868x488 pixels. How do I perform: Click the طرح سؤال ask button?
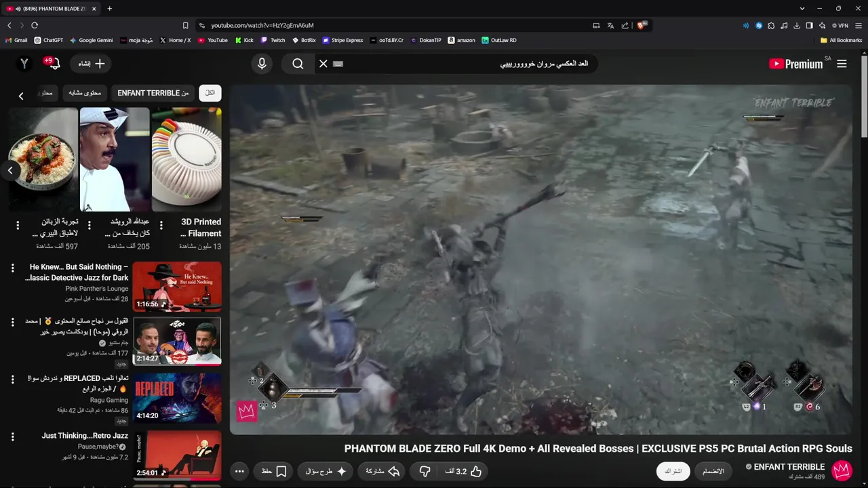(x=326, y=471)
